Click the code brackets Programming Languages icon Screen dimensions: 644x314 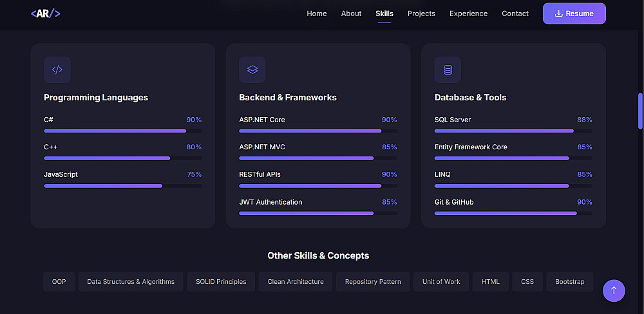click(x=57, y=70)
